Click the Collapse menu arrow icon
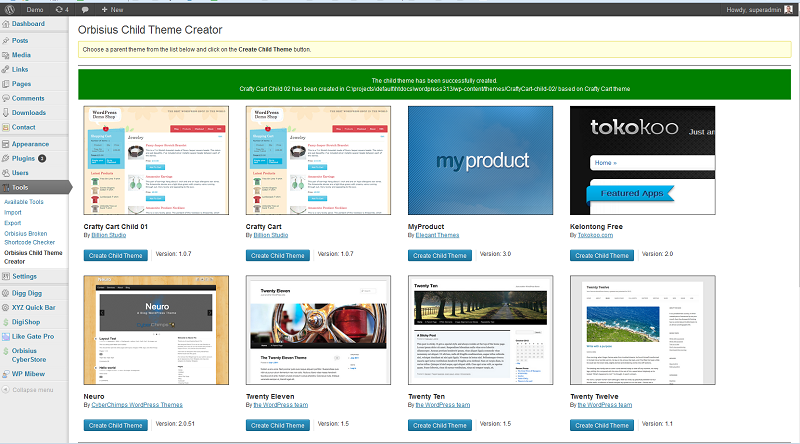Viewport: 800px width, 444px height. [6, 389]
